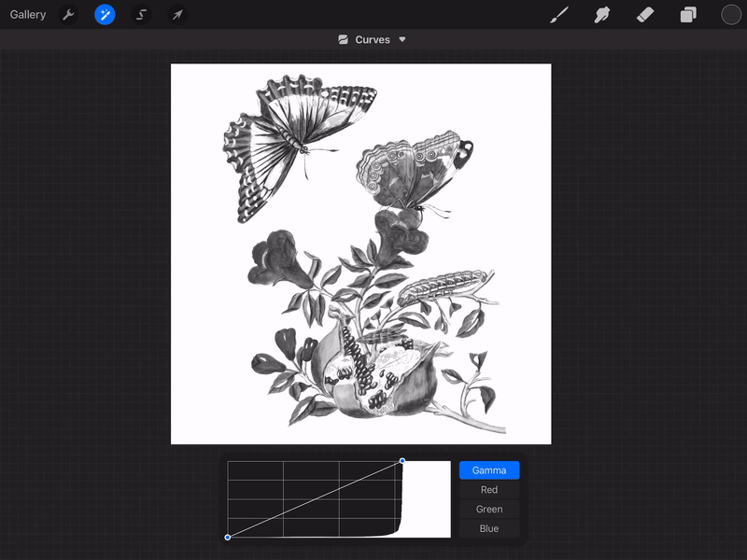The width and height of the screenshot is (747, 560).
Task: Switch to the Gamma channel
Action: 488,470
